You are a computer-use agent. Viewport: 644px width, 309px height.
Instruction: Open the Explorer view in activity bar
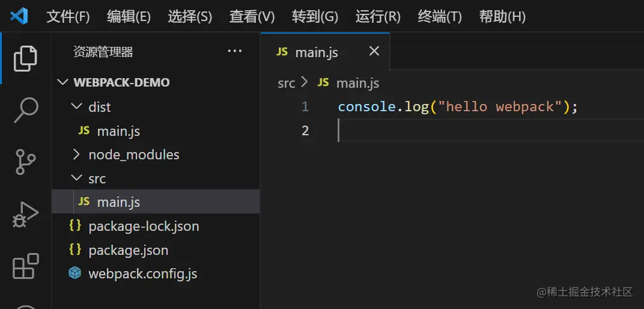pyautogui.click(x=25, y=58)
